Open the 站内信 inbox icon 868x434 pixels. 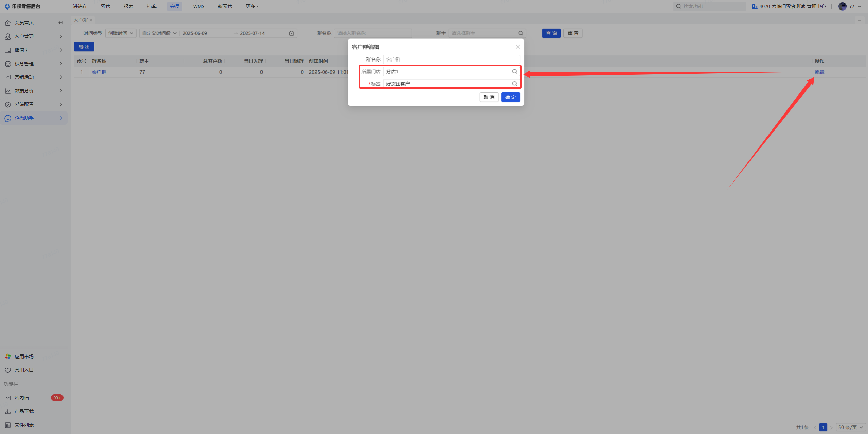(x=8, y=398)
